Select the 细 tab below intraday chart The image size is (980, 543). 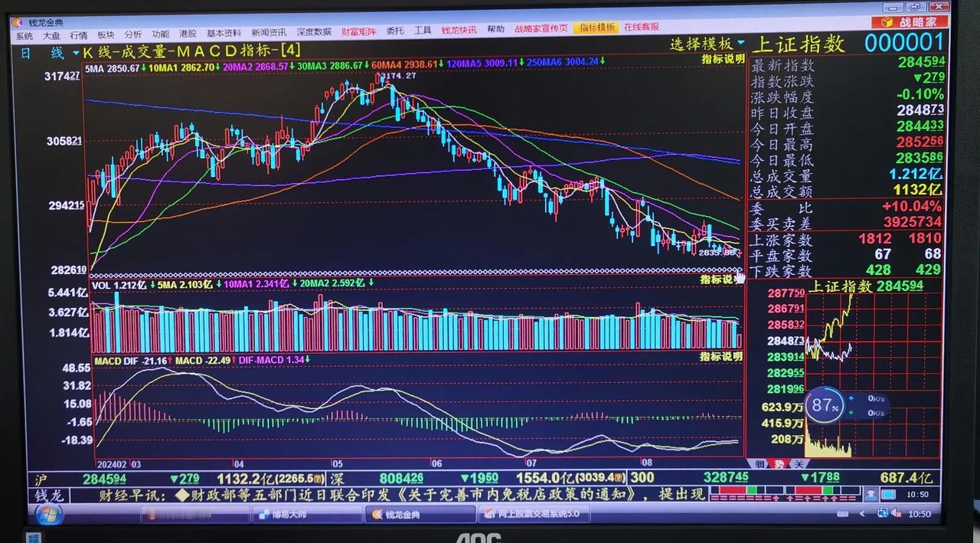pos(759,463)
